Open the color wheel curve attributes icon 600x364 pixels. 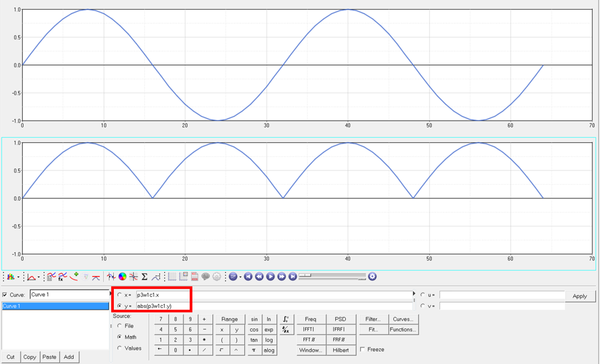click(x=123, y=277)
